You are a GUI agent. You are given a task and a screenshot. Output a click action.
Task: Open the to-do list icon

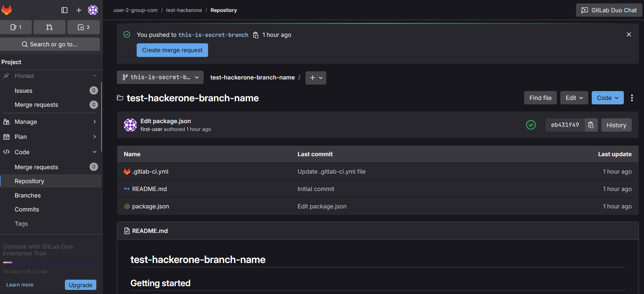point(83,27)
